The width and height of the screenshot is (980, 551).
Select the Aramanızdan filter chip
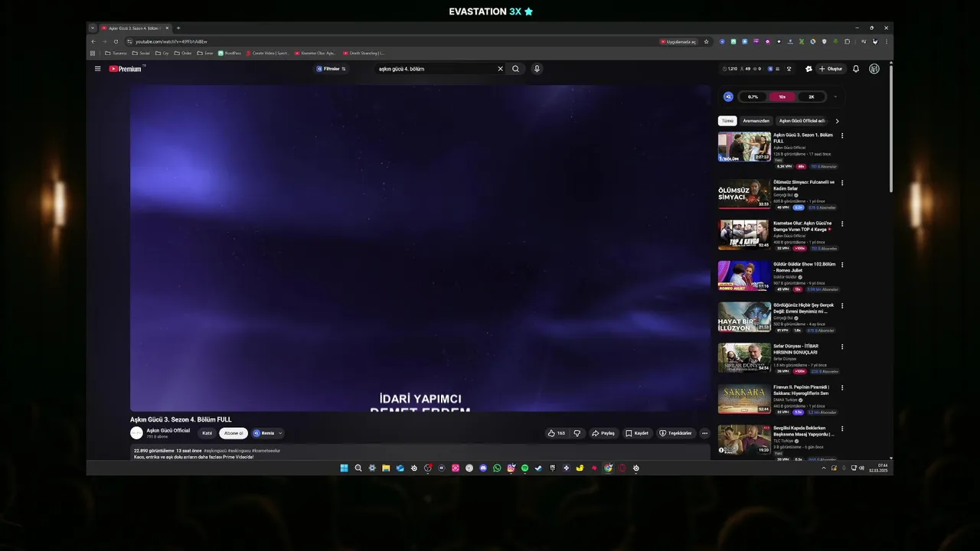pos(756,121)
